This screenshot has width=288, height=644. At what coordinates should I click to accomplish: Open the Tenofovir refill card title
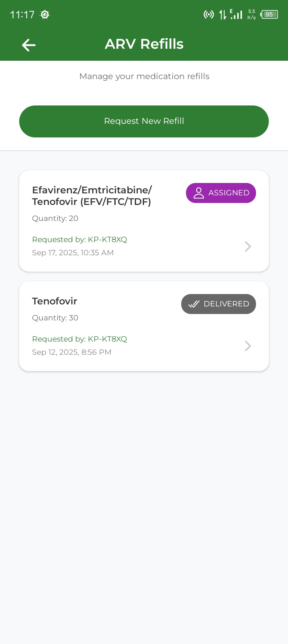point(55,301)
